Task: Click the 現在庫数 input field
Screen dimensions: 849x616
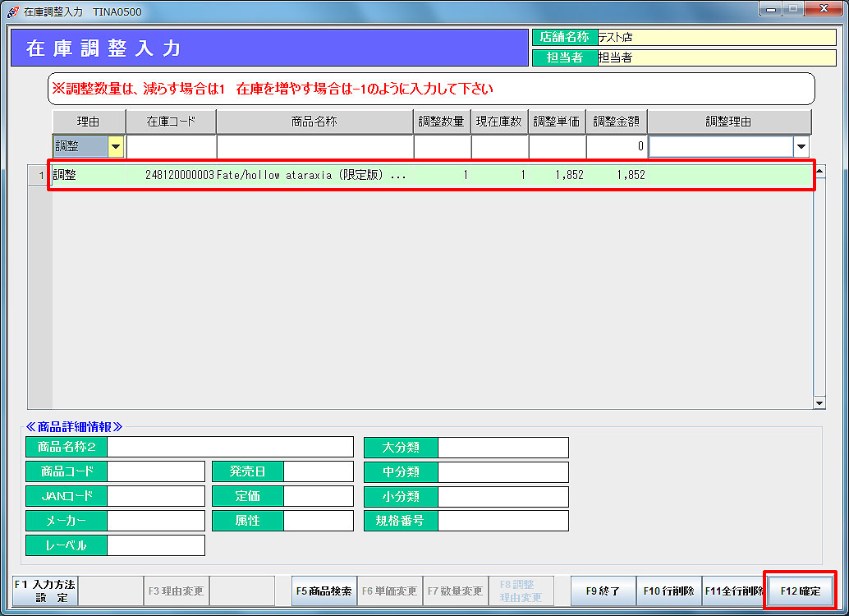Action: point(499,147)
